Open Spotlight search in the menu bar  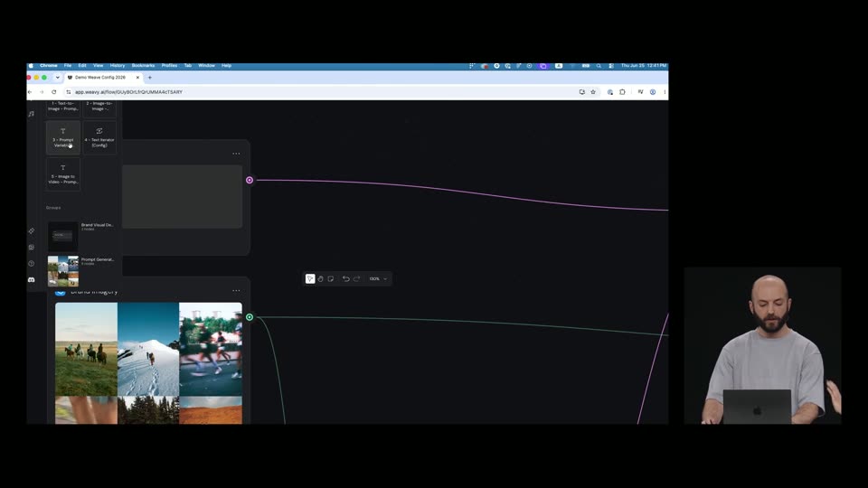(599, 66)
